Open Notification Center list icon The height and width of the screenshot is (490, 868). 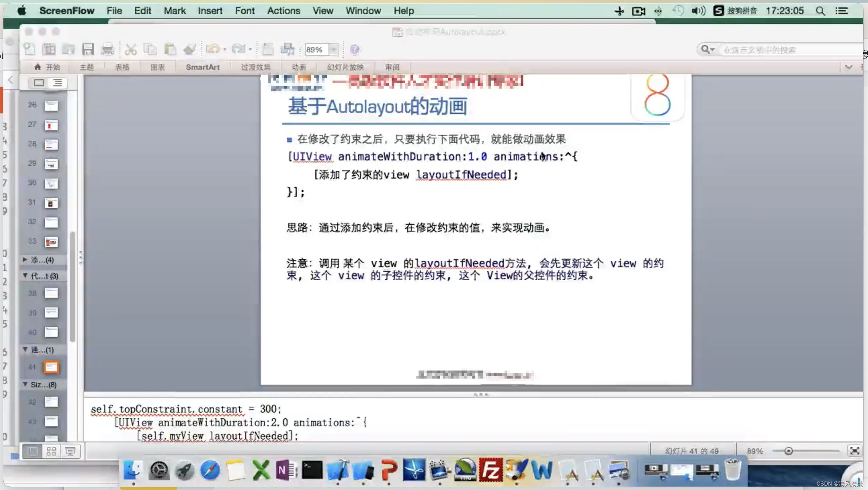point(841,11)
